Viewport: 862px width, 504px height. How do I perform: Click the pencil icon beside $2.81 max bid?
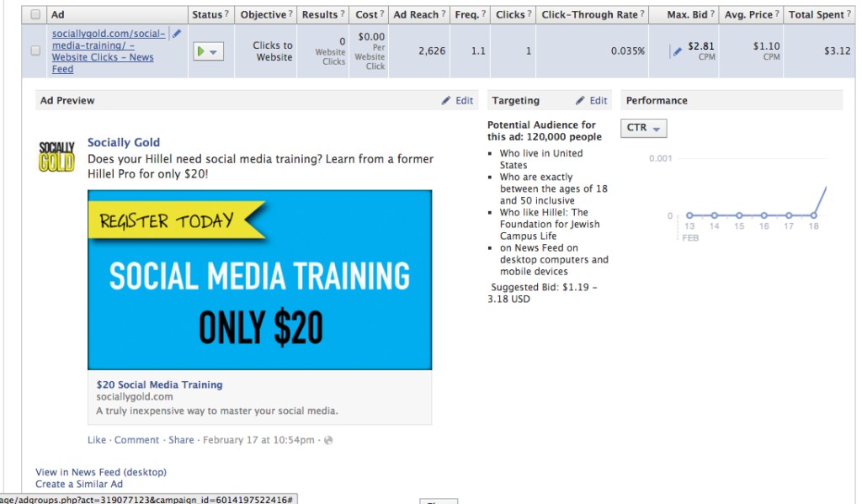678,51
